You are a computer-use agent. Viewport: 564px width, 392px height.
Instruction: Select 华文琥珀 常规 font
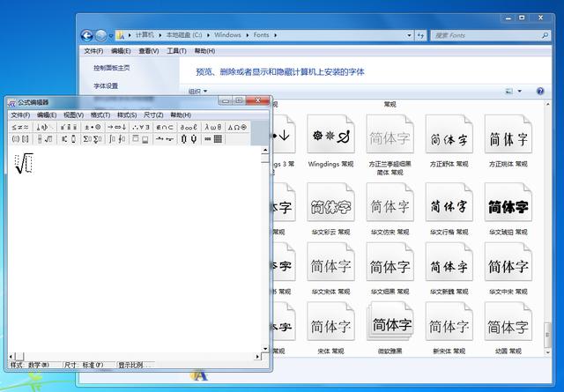tap(508, 209)
